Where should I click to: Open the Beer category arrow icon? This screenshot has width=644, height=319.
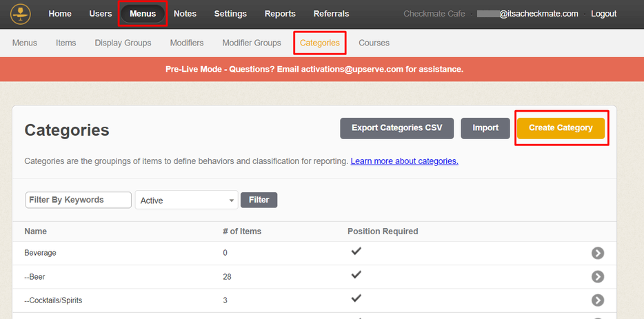[597, 276]
